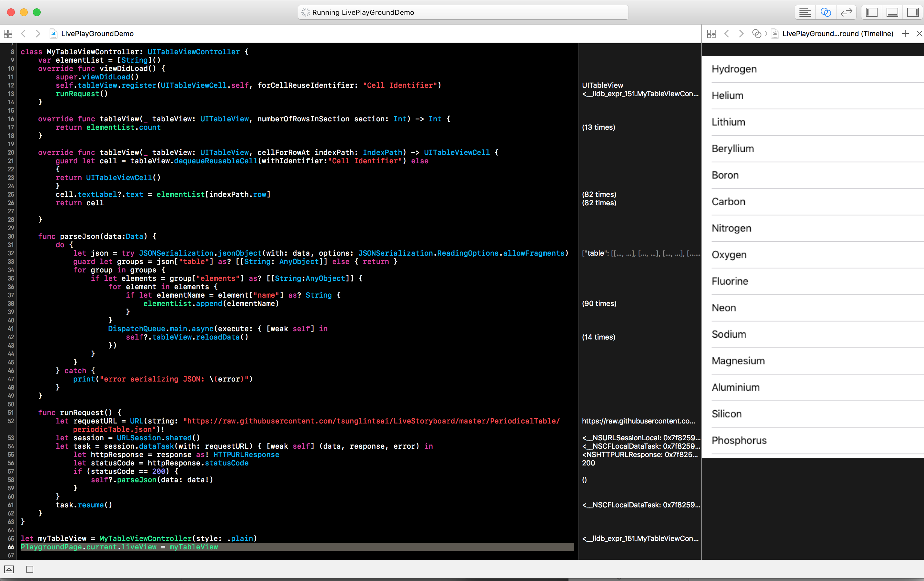This screenshot has width=924, height=581.
Task: Click the (90 times) result in sidebar
Action: click(x=599, y=303)
